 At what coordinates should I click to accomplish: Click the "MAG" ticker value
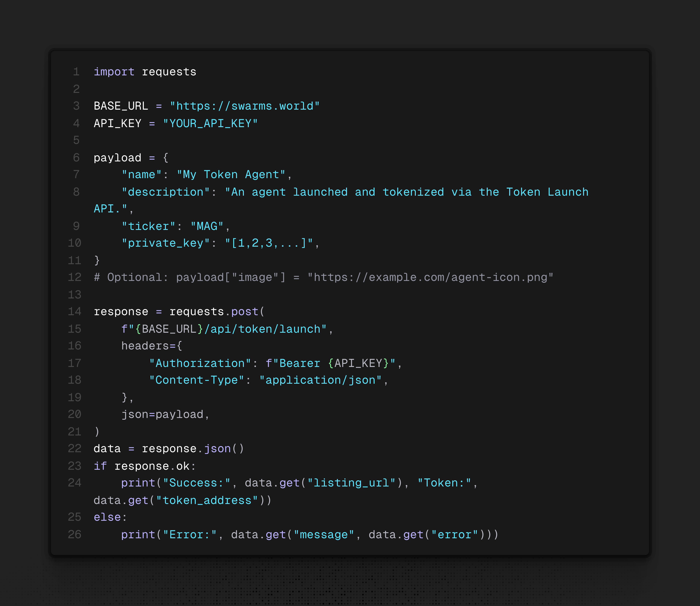tap(207, 226)
